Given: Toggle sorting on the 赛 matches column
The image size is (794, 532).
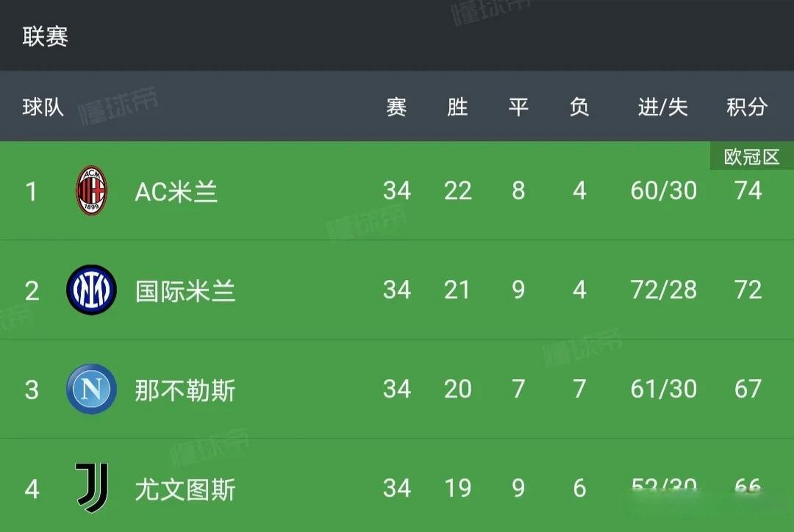Looking at the screenshot, I should [396, 106].
